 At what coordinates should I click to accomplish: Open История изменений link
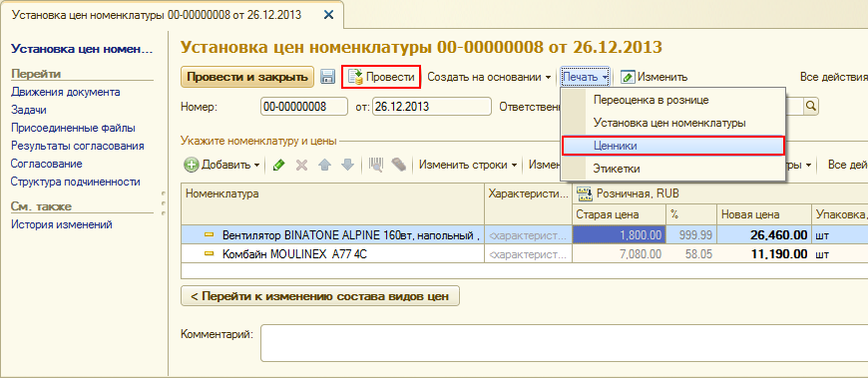[x=62, y=224]
